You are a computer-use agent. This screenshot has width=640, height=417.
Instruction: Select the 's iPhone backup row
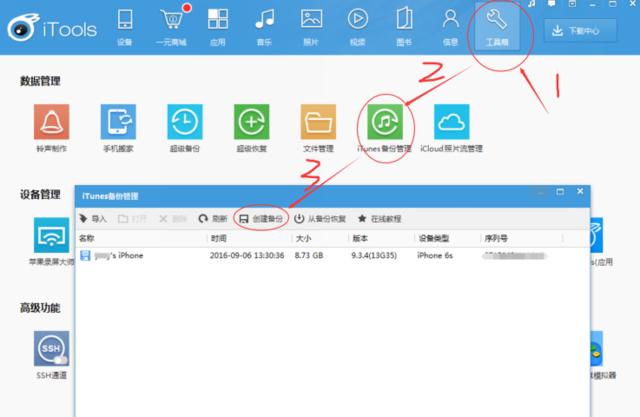[x=332, y=256]
